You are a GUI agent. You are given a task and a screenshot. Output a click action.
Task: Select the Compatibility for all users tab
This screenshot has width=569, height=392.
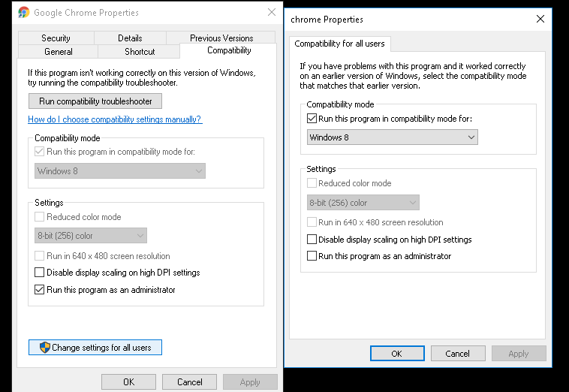(339, 44)
